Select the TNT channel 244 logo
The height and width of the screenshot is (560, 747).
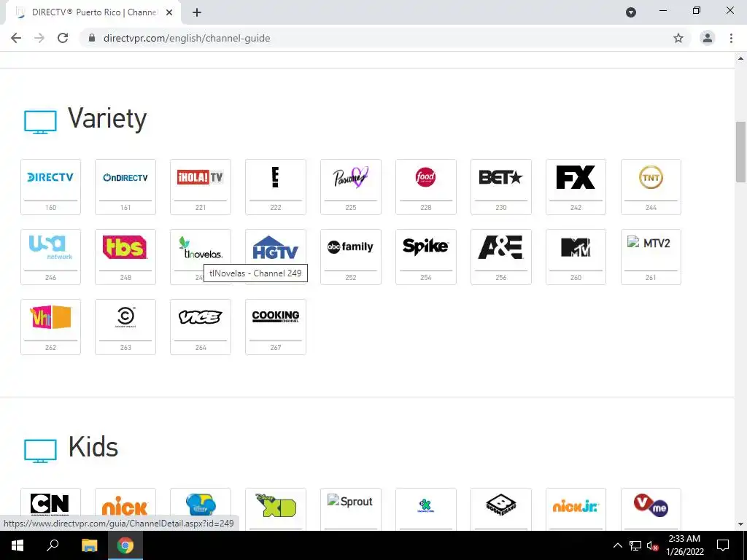click(651, 178)
